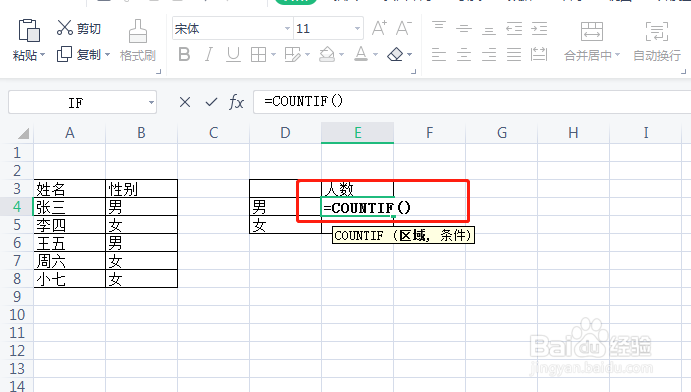This screenshot has width=691, height=392.
Task: Open the fx insert function dialog
Action: (x=236, y=103)
